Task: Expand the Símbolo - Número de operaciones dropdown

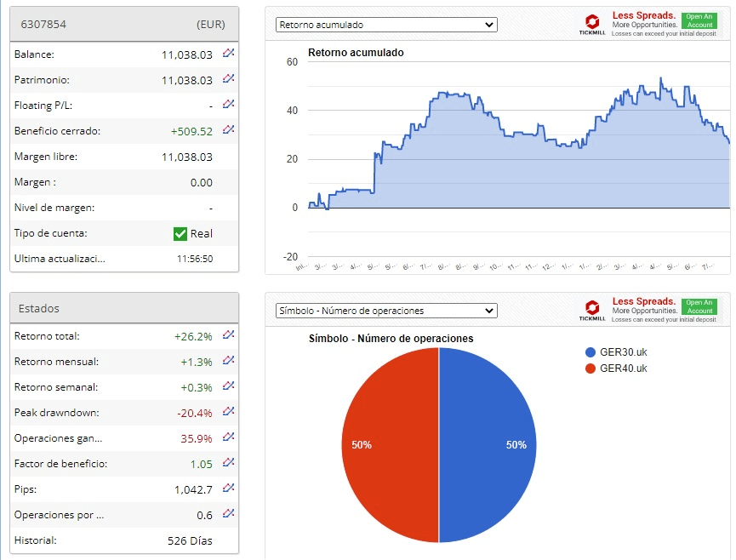Action: [x=386, y=311]
